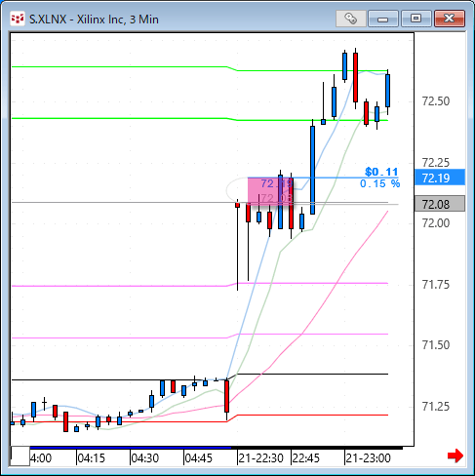Select the gray 72.08 price label
Viewport: 475px width, 476px height.
point(440,204)
